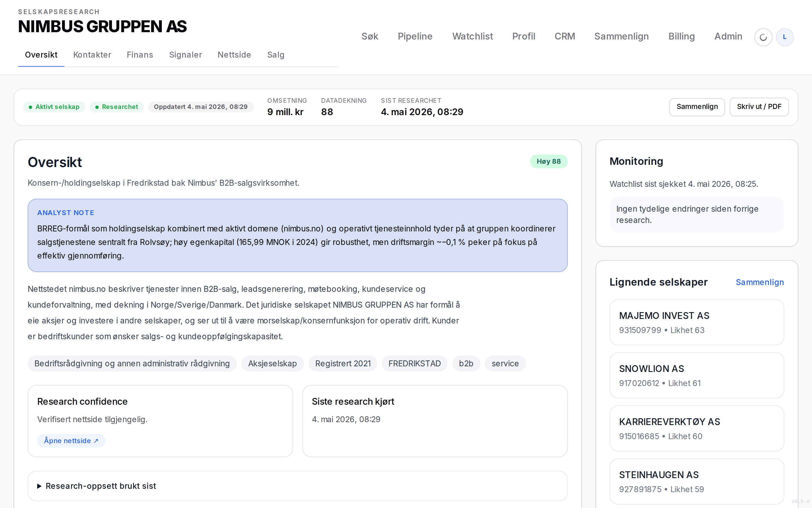Open MAJEMO INVEST AS company card
The image size is (812, 508).
(697, 322)
